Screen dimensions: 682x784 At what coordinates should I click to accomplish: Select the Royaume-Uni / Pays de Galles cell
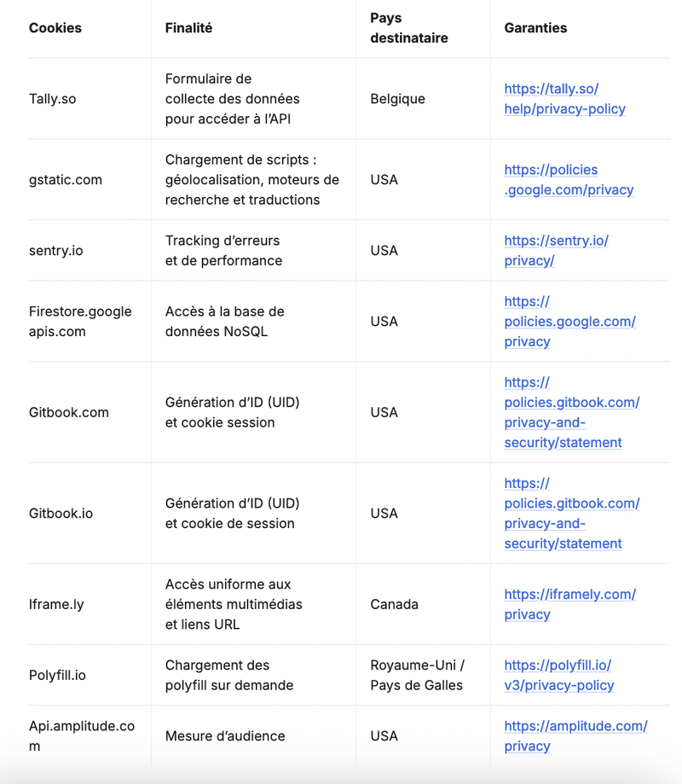click(x=418, y=675)
